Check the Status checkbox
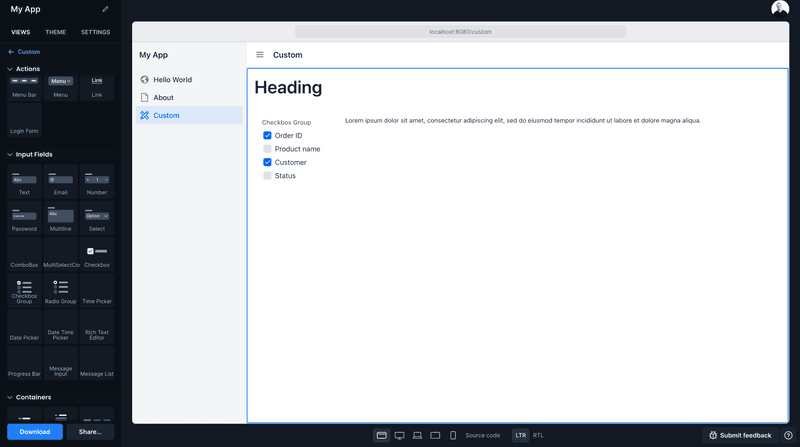 (x=267, y=176)
